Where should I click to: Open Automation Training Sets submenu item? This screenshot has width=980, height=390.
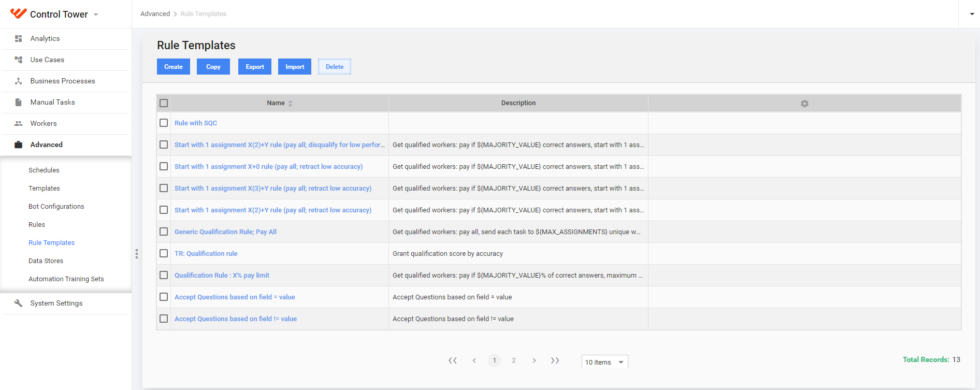66,279
